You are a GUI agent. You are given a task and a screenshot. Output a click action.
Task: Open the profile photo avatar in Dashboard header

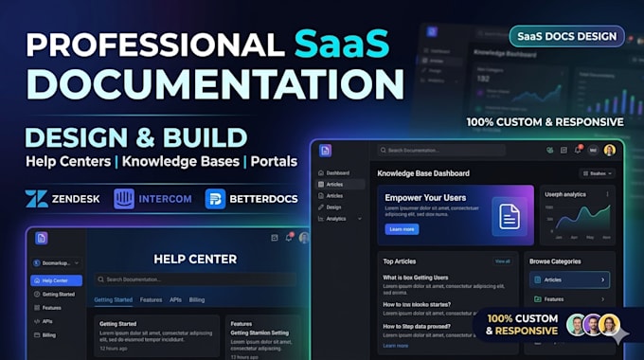tap(610, 150)
